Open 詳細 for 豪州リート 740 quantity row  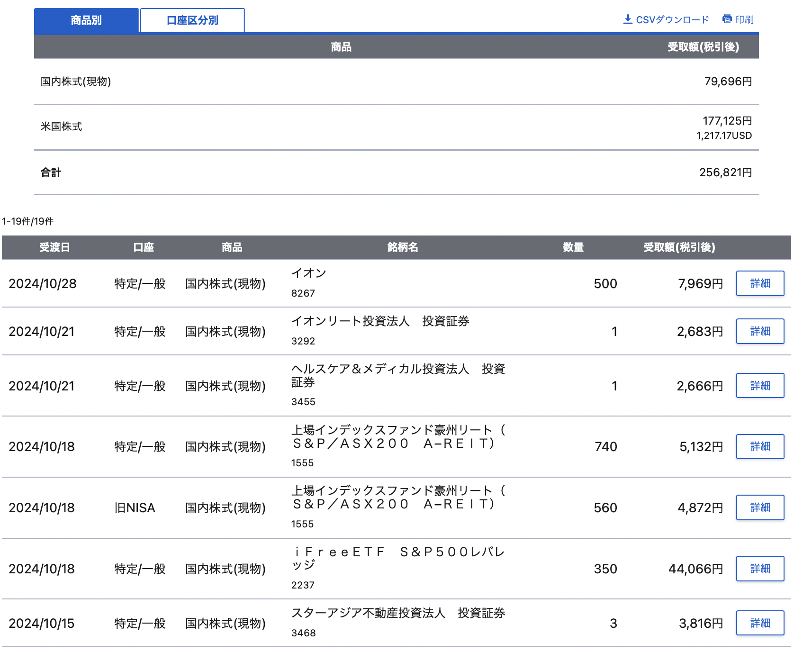(x=760, y=446)
